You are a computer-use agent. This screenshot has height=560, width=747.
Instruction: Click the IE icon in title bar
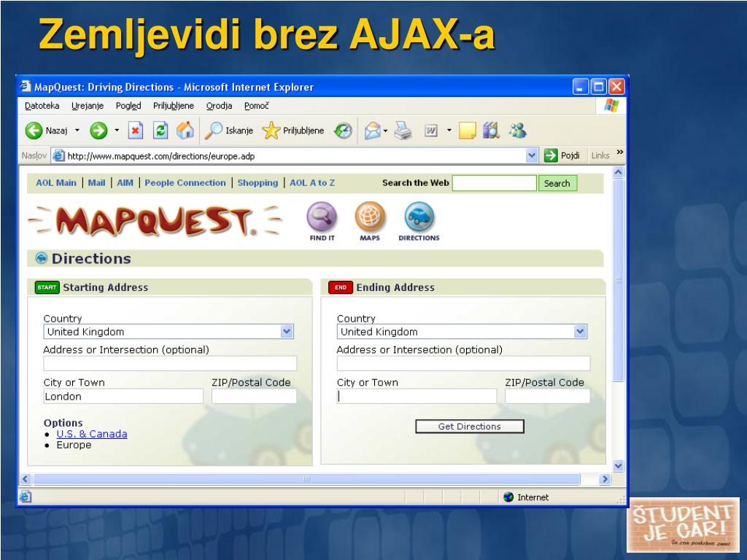tap(26, 87)
